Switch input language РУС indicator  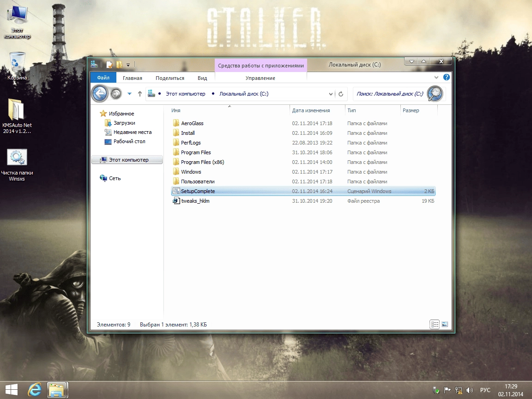pos(485,390)
